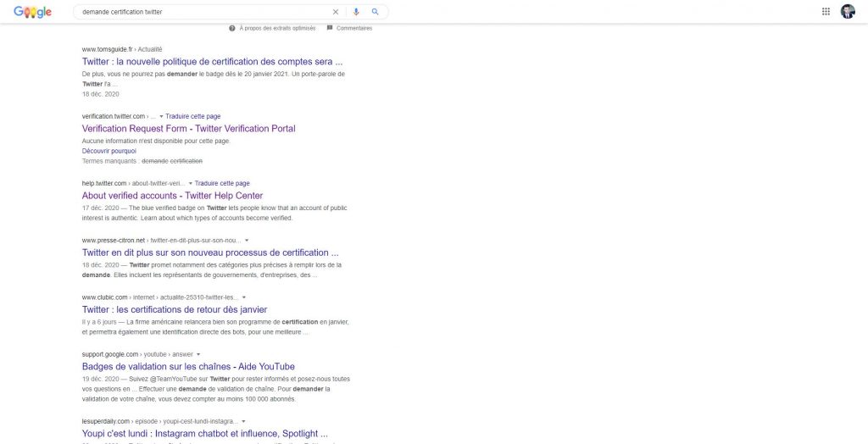Expand dropdown arrow beside help.twitter.com
868x444 pixels.
191,183
